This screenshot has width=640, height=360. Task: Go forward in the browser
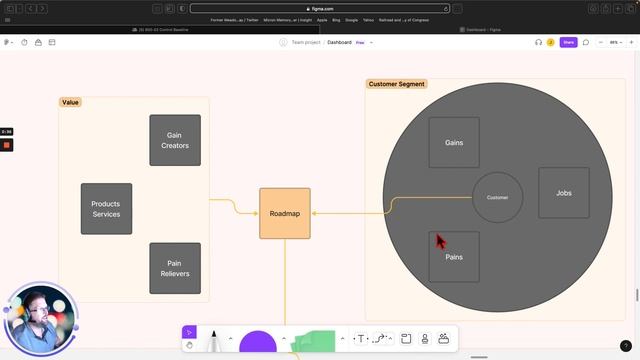(42, 9)
